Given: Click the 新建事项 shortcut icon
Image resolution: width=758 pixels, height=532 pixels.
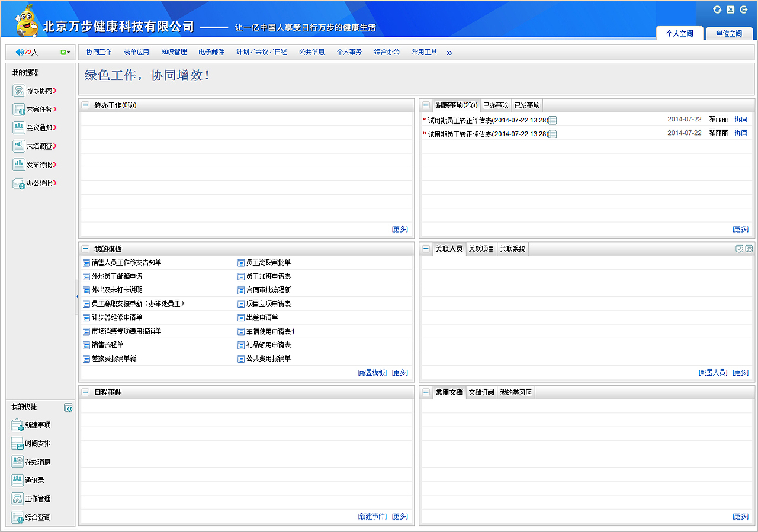Looking at the screenshot, I should pos(17,425).
